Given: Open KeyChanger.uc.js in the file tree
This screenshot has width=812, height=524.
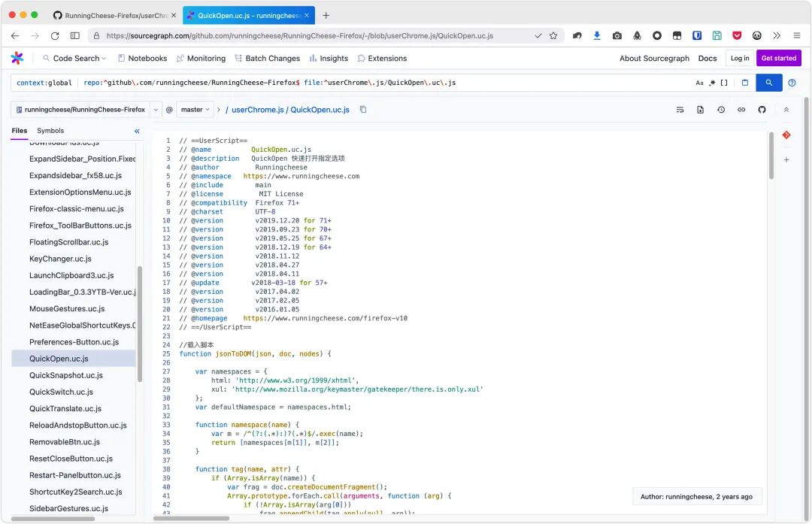Looking at the screenshot, I should (x=60, y=259).
